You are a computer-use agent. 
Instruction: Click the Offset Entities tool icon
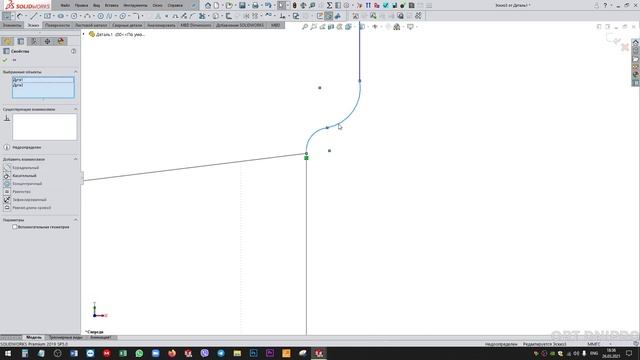click(229, 16)
